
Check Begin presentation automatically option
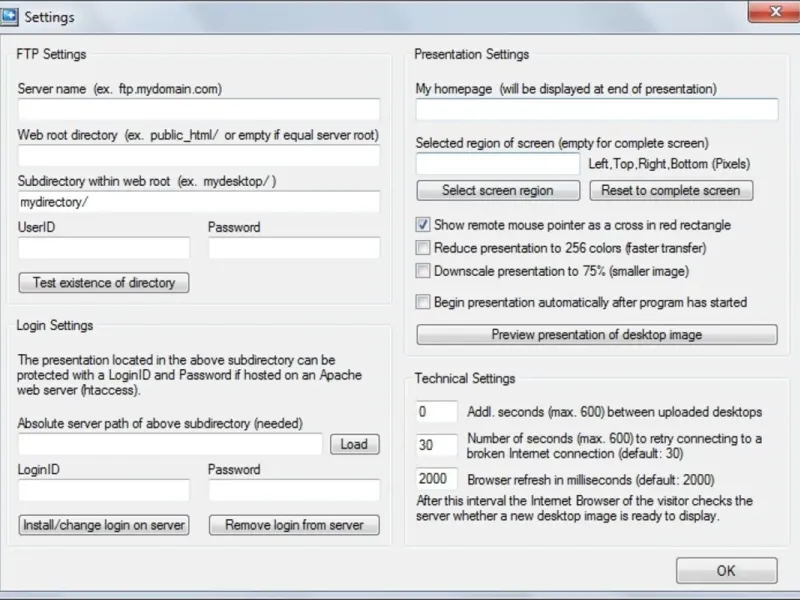click(x=424, y=302)
